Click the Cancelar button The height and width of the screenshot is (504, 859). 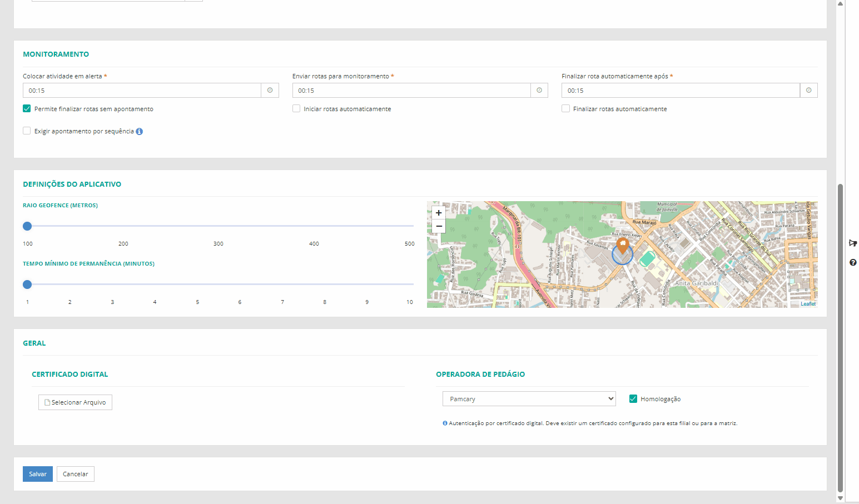pos(76,474)
